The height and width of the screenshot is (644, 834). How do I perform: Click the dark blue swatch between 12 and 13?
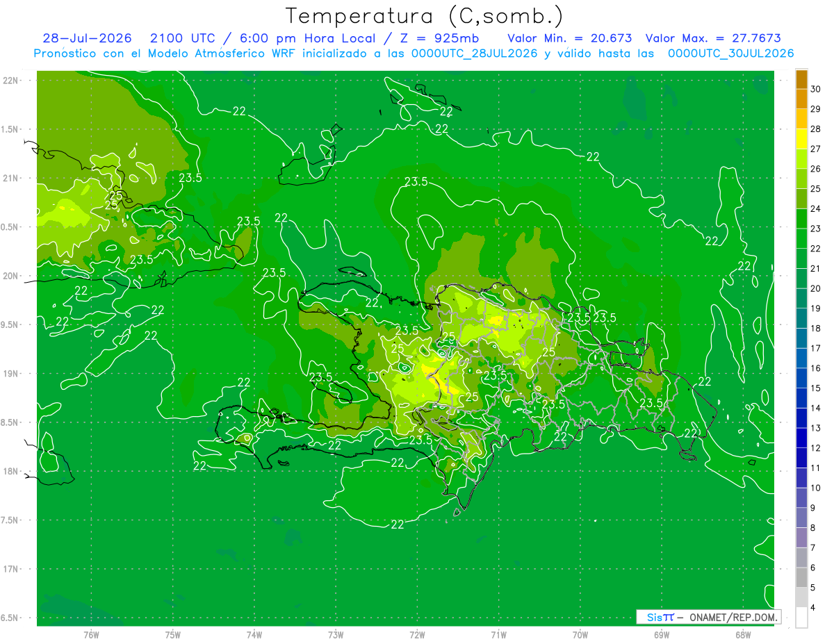[x=801, y=438]
